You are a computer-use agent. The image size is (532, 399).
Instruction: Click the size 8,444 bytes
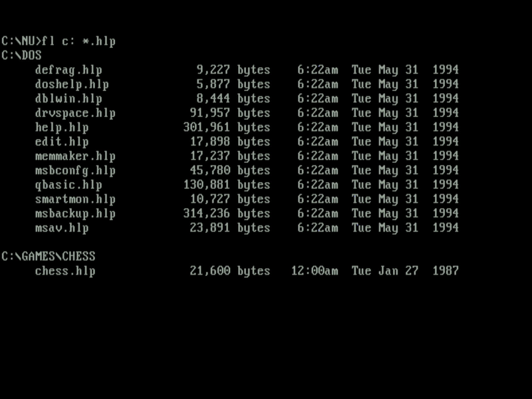pyautogui.click(x=233, y=98)
